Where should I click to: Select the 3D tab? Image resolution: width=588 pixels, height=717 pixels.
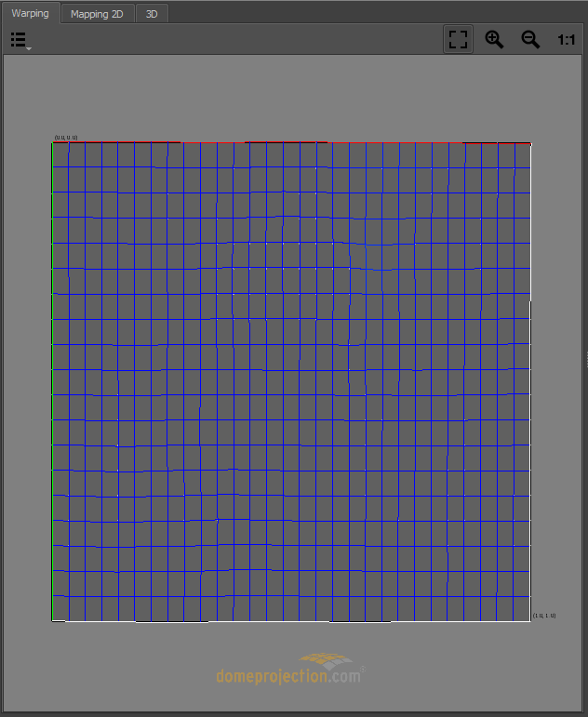[x=152, y=14]
